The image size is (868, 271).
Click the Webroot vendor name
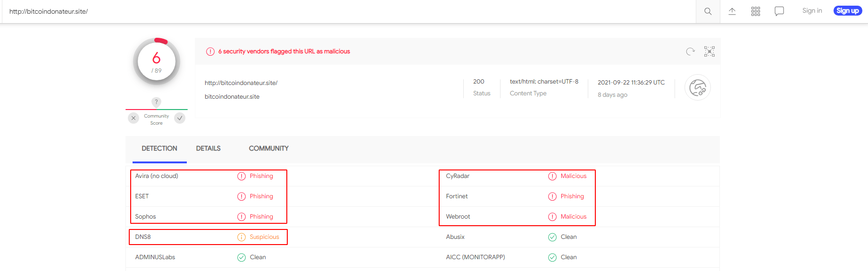(458, 217)
